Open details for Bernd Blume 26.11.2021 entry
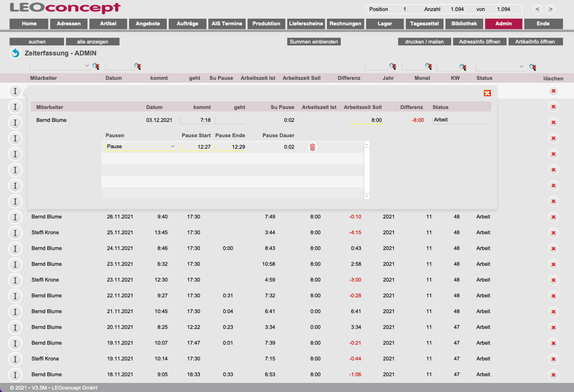 pos(15,217)
